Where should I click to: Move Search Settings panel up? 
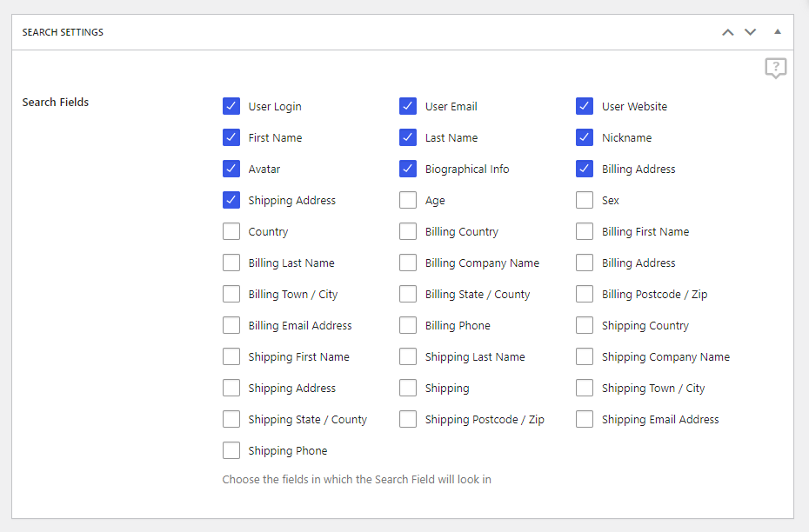coord(727,32)
